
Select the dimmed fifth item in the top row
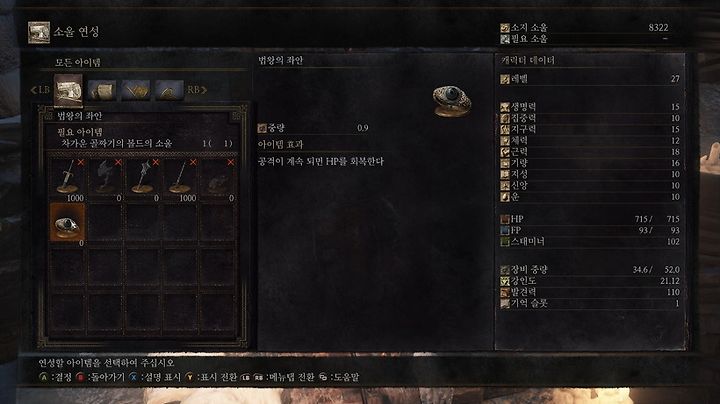pyautogui.click(x=218, y=179)
